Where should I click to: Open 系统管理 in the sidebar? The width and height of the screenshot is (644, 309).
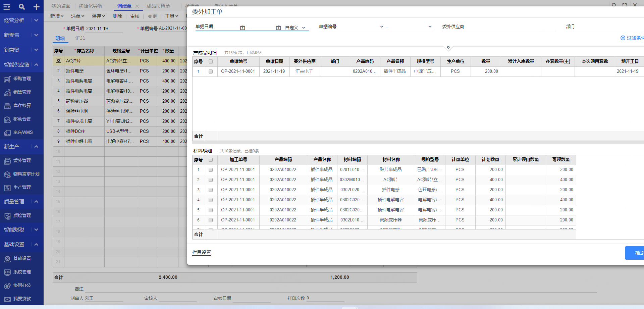pyautogui.click(x=22, y=272)
